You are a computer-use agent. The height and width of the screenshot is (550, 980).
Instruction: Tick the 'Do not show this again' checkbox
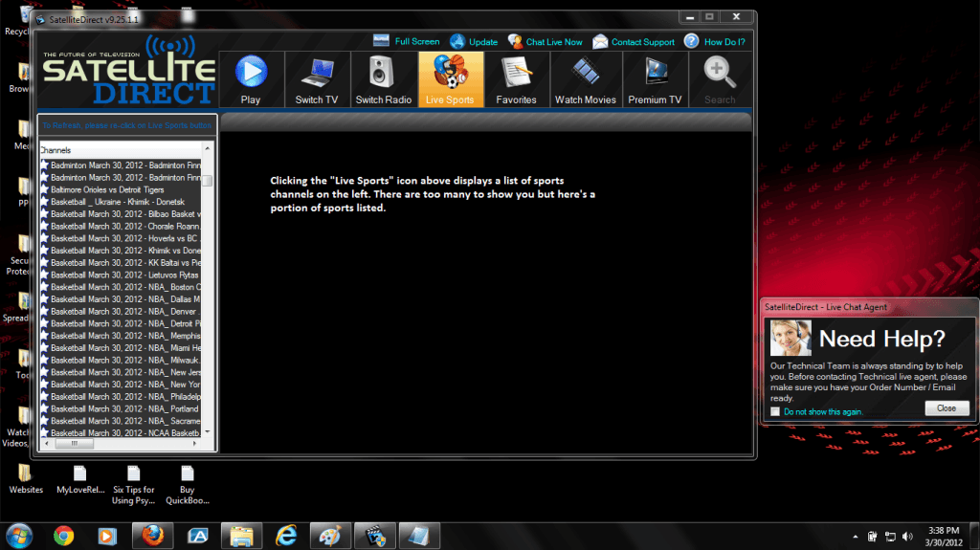point(775,412)
